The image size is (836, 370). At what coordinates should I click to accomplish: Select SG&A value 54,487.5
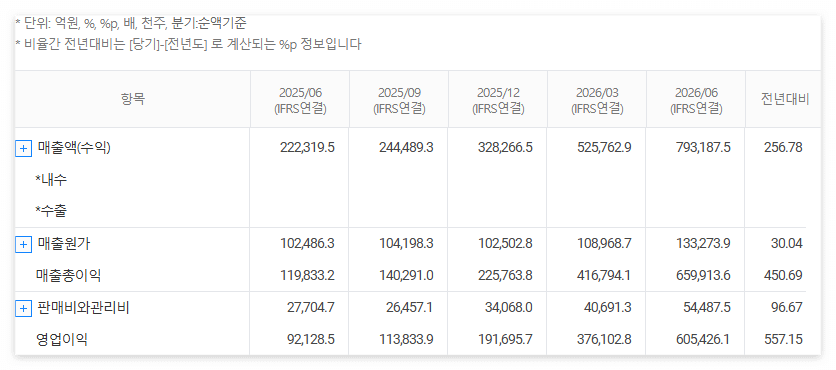[x=706, y=308]
